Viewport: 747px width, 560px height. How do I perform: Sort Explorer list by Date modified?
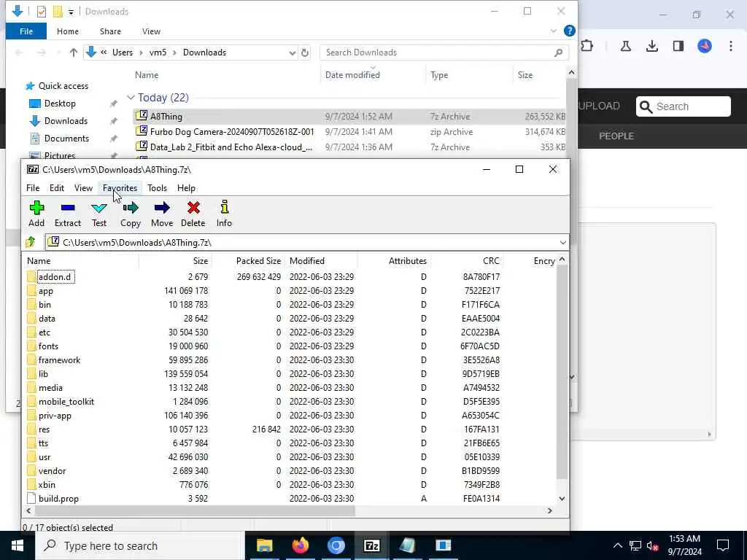tap(352, 75)
